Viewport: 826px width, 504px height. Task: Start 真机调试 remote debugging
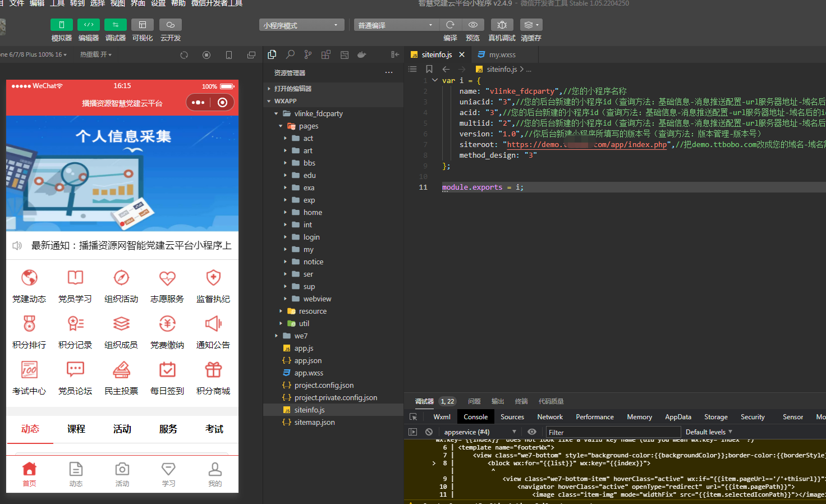pos(502,25)
